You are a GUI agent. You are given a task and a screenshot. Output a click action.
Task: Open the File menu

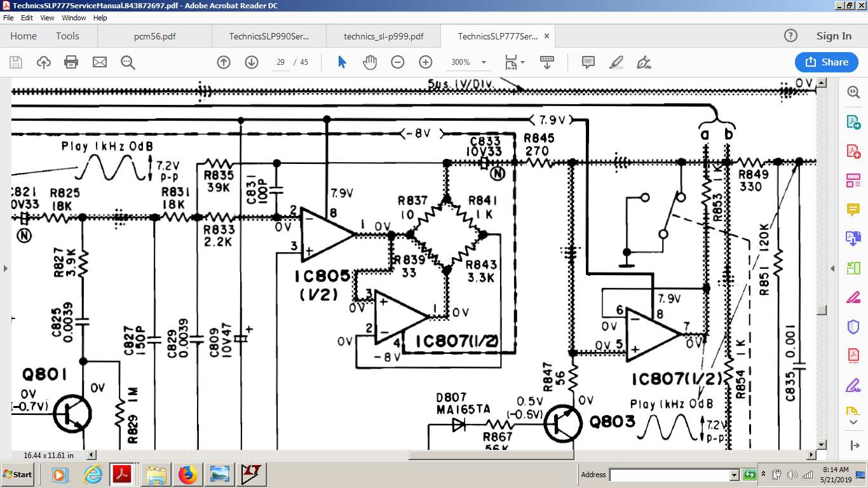(8, 18)
